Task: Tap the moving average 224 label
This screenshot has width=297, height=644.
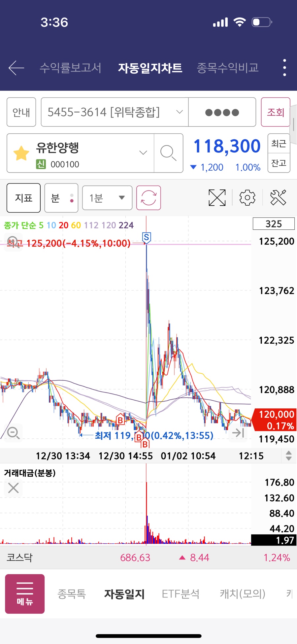Action: [126, 225]
